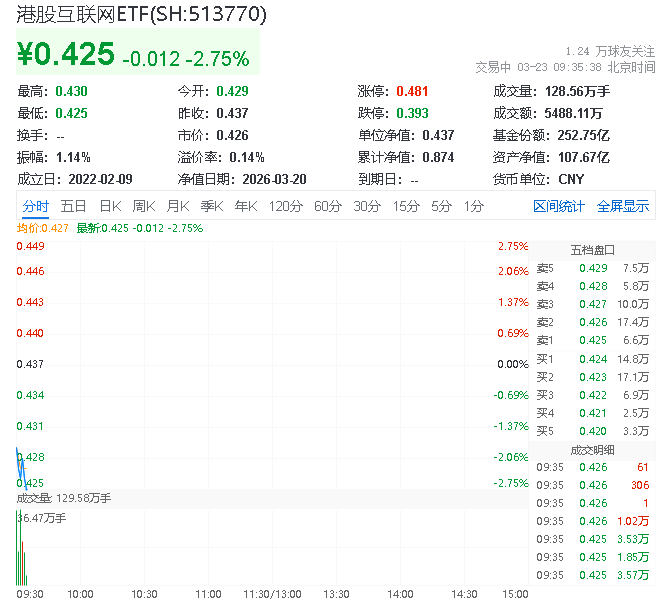The width and height of the screenshot is (656, 613).
Task: Switch to 五日 chart tab
Action: tap(73, 206)
